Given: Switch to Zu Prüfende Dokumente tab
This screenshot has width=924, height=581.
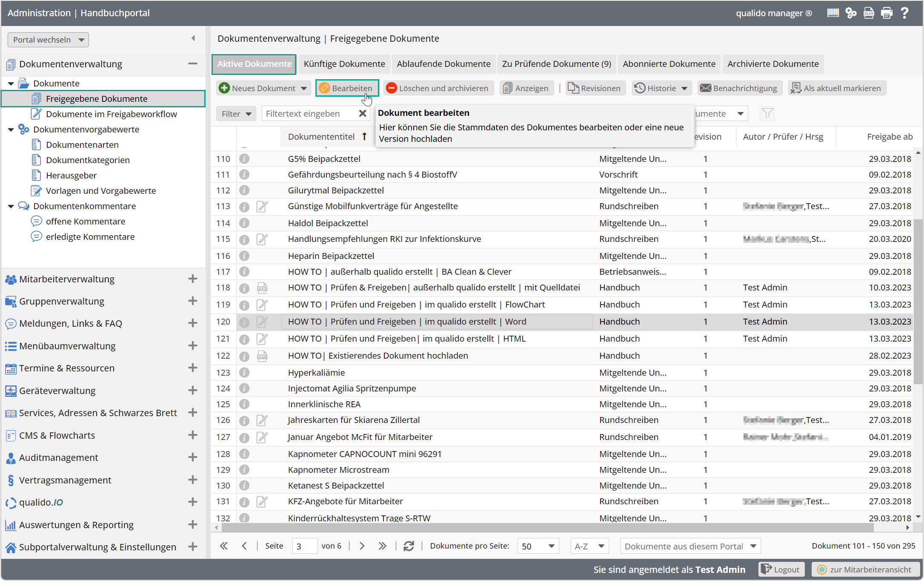Looking at the screenshot, I should pyautogui.click(x=556, y=64).
